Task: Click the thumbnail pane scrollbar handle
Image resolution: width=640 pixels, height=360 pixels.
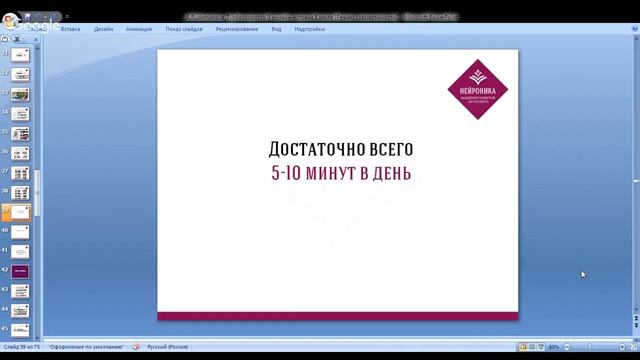Action: tap(38, 193)
